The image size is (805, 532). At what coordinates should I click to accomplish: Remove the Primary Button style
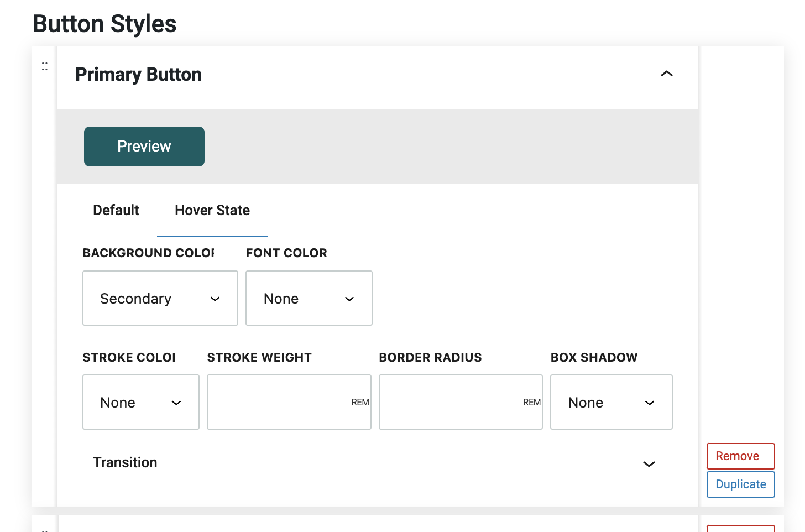(740, 456)
